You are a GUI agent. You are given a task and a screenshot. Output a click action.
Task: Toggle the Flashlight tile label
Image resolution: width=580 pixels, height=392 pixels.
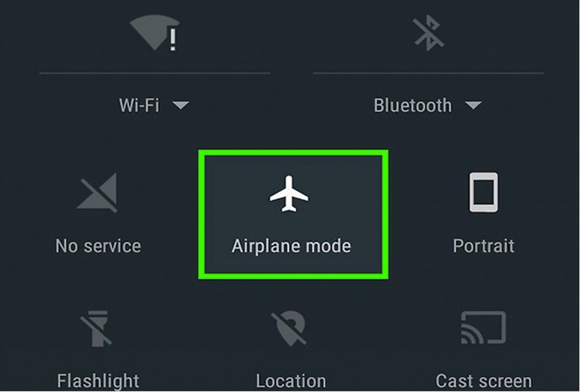click(98, 381)
